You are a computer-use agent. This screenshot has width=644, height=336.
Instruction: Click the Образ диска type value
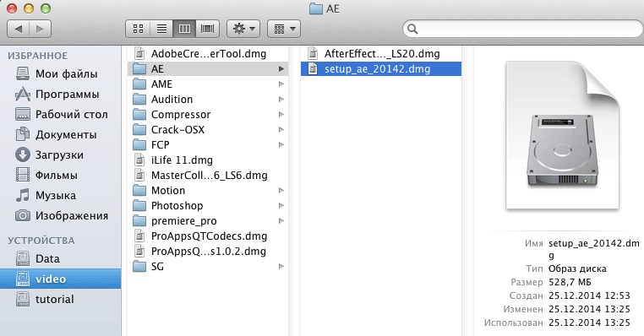(577, 268)
